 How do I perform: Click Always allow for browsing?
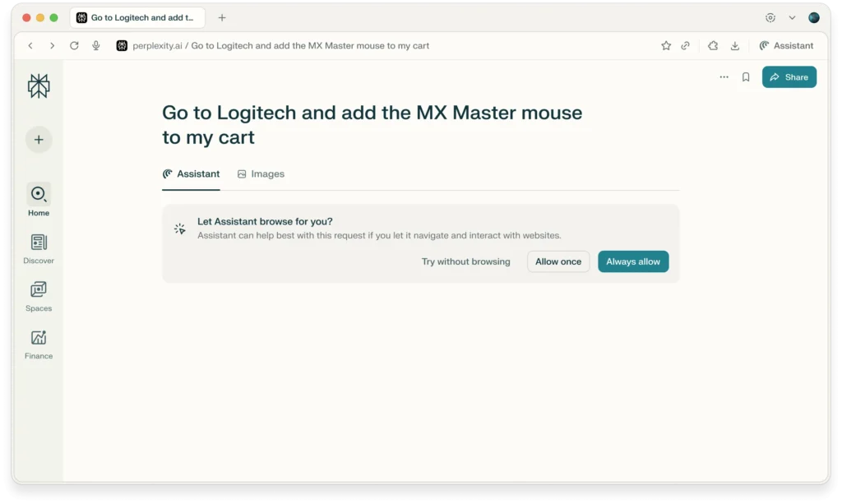[633, 261]
